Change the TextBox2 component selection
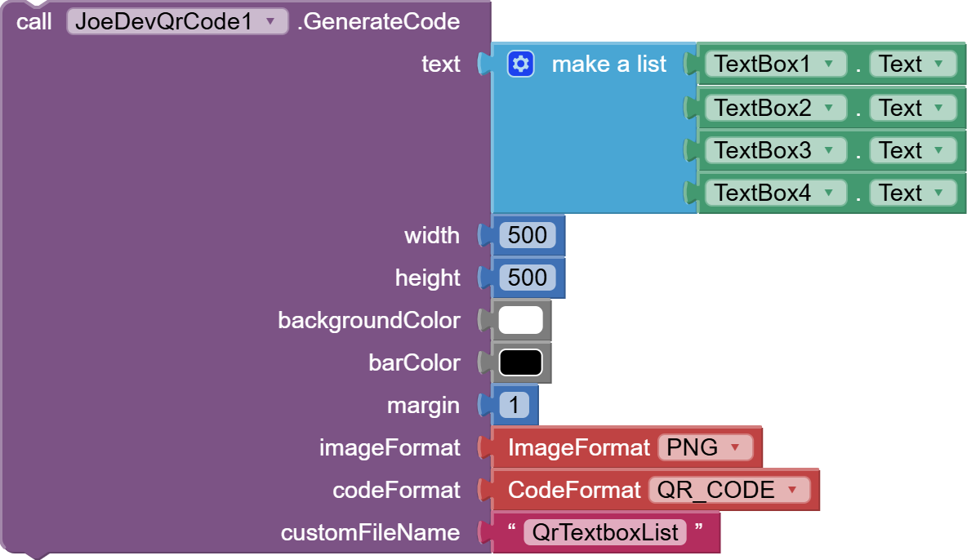The height and width of the screenshot is (560, 967). click(775, 108)
